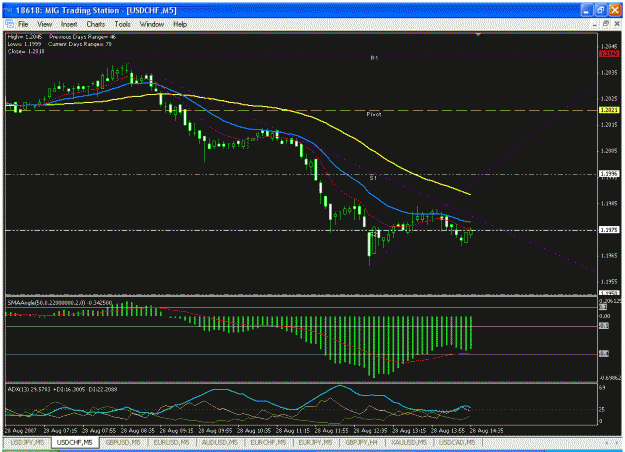Viewport: 625px width, 452px height.
Task: Click the S1 support level label
Action: click(x=373, y=178)
